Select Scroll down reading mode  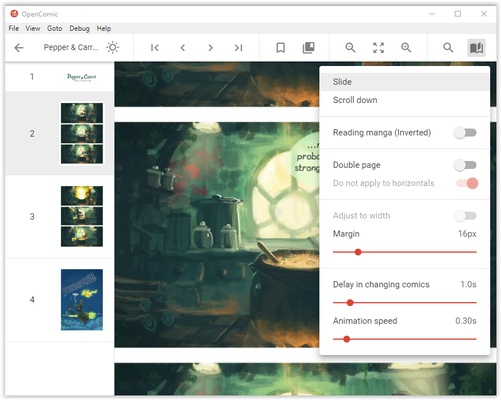404,100
